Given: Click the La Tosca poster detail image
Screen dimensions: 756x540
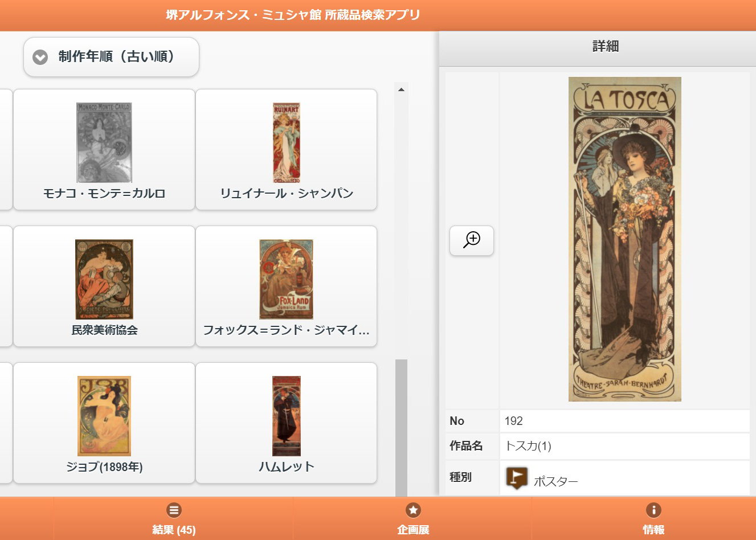Looking at the screenshot, I should click(624, 239).
